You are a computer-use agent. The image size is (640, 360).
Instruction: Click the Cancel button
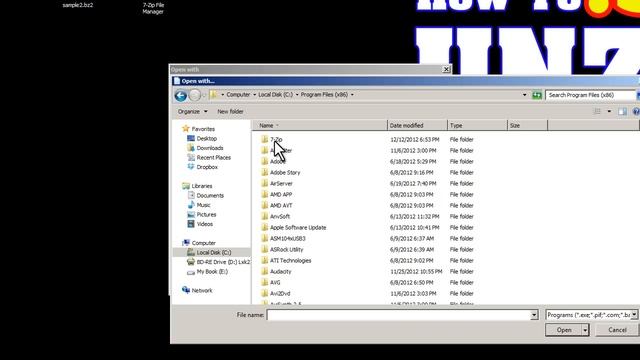(x=617, y=330)
